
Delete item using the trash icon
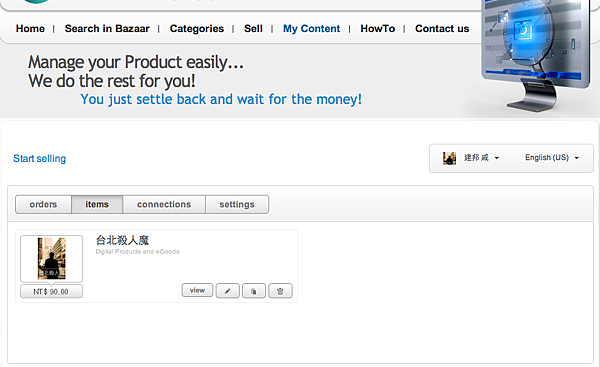point(280,291)
